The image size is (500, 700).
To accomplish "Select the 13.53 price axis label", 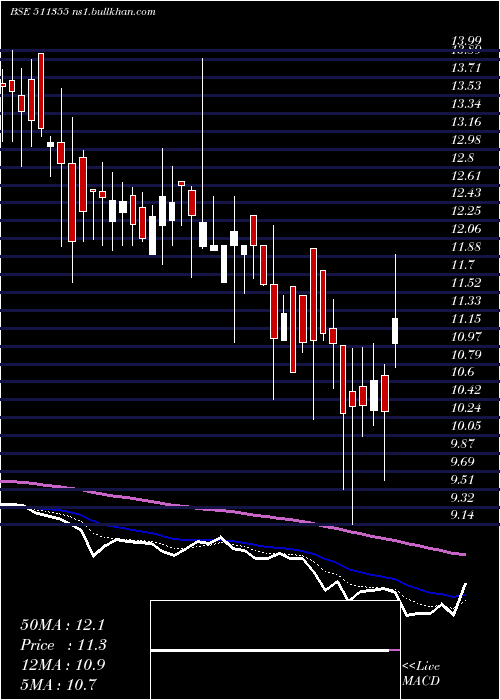I will [466, 86].
